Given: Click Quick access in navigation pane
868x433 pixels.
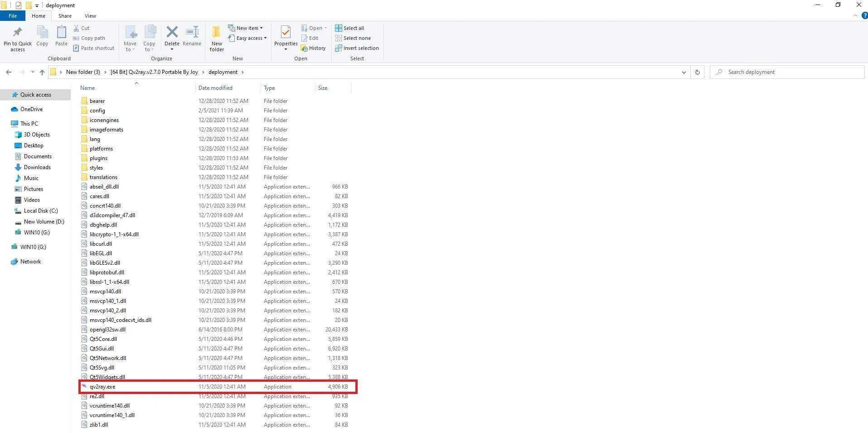Looking at the screenshot, I should [x=35, y=95].
